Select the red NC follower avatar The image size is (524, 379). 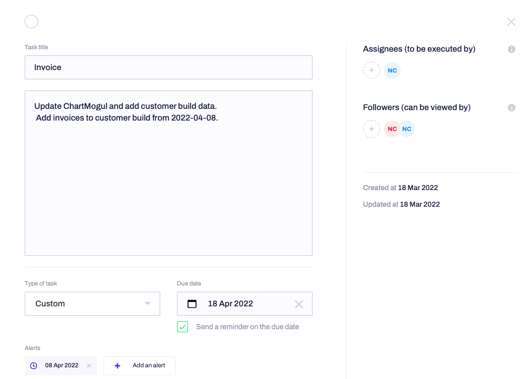(x=392, y=129)
